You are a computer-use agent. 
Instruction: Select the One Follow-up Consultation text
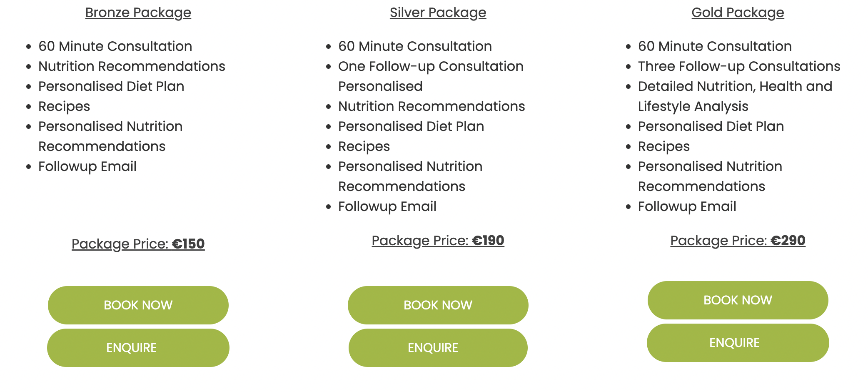(431, 66)
